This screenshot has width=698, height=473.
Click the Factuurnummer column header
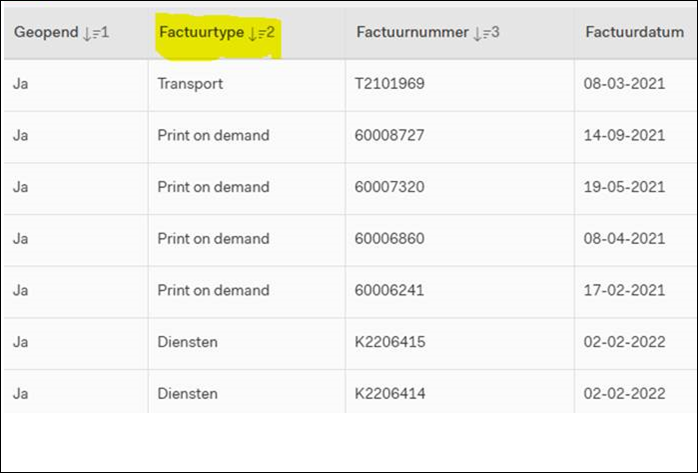click(x=412, y=33)
